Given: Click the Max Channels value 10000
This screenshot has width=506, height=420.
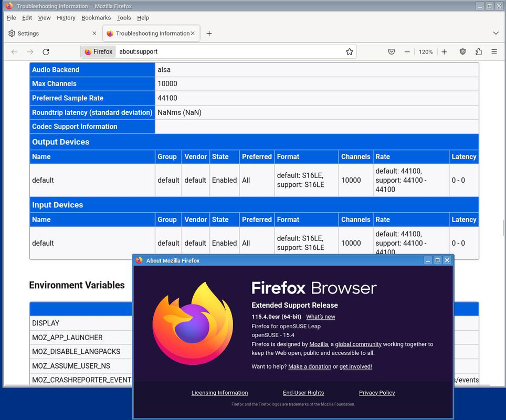Looking at the screenshot, I should tap(167, 83).
